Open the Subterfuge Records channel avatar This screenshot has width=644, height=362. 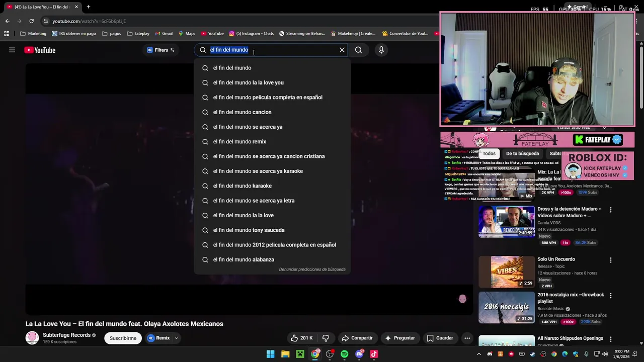32,338
